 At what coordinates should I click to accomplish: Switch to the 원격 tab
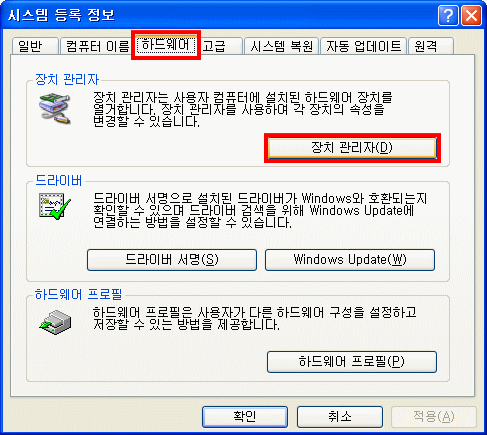pyautogui.click(x=431, y=46)
